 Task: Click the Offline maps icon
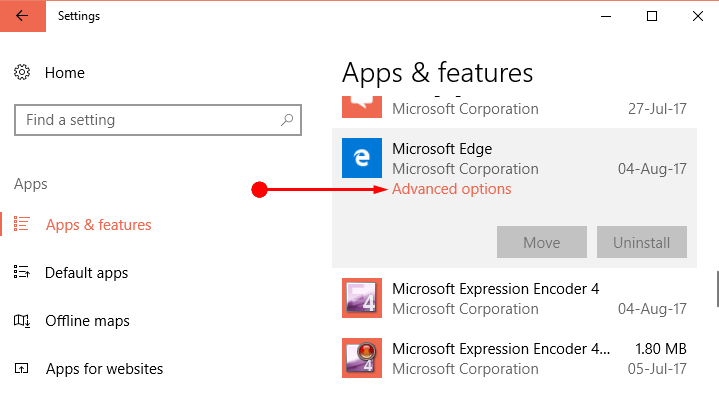tap(22, 320)
